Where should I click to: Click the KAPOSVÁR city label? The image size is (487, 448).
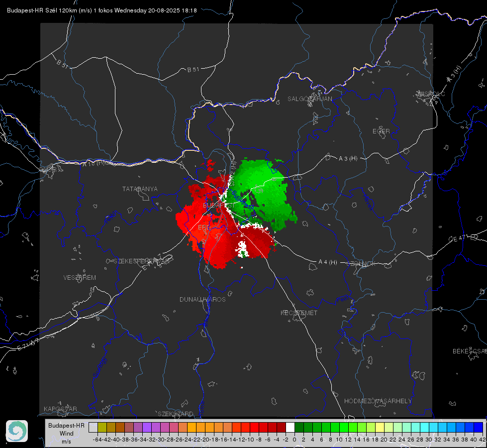coord(60,409)
